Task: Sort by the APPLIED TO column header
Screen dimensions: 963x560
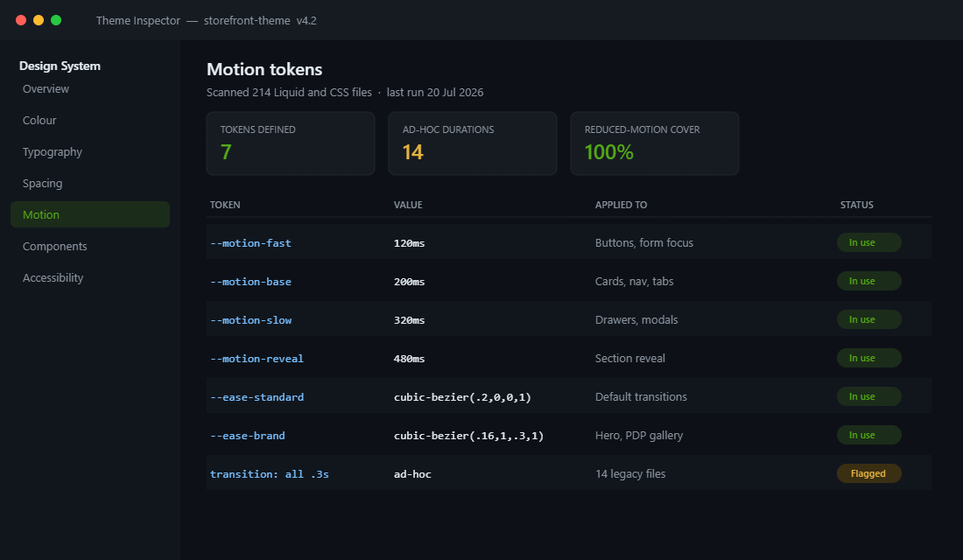Action: (x=621, y=205)
